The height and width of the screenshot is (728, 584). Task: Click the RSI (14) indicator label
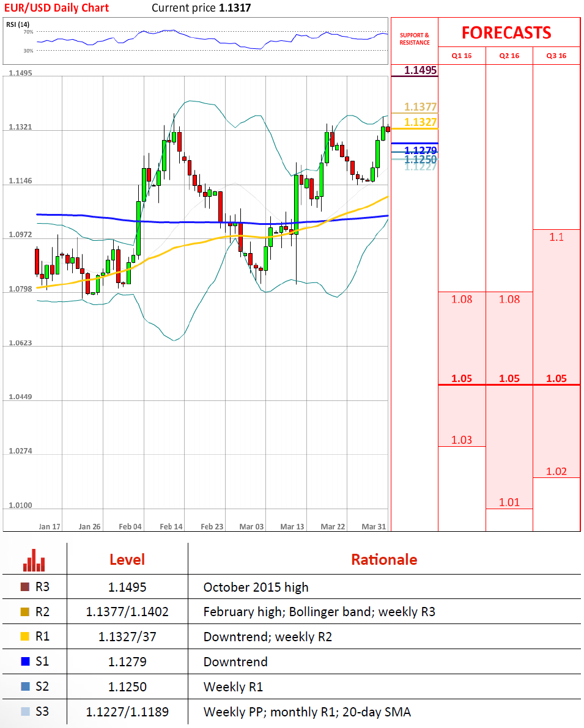(18, 24)
